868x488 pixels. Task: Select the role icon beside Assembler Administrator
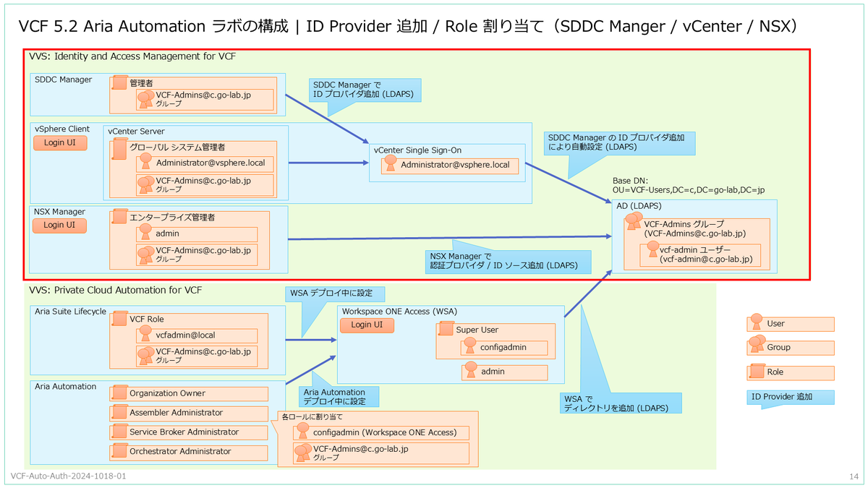pos(119,413)
